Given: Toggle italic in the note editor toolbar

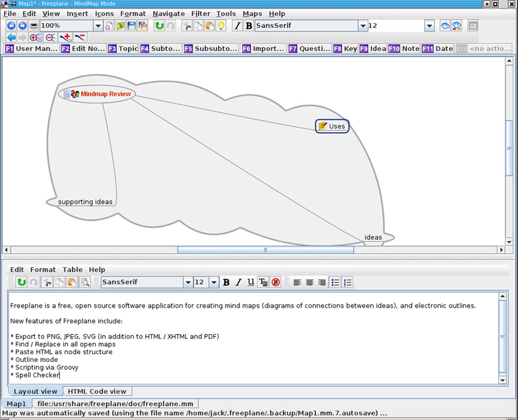Looking at the screenshot, I should coord(238,282).
